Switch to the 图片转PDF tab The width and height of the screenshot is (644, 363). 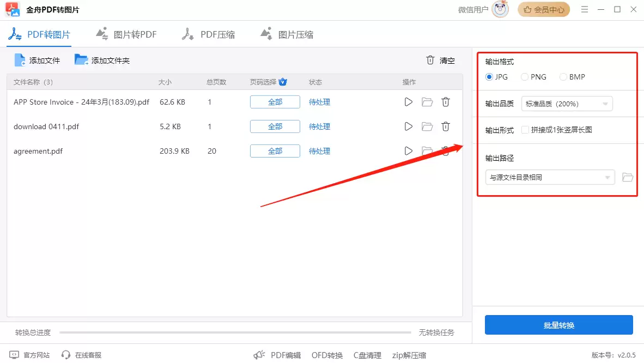click(126, 34)
